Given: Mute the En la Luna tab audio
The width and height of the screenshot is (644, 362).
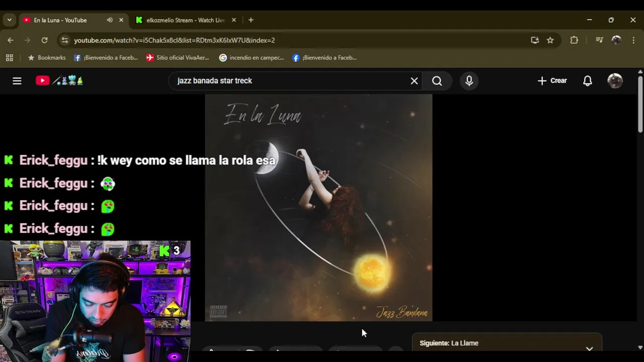Looking at the screenshot, I should (x=110, y=20).
